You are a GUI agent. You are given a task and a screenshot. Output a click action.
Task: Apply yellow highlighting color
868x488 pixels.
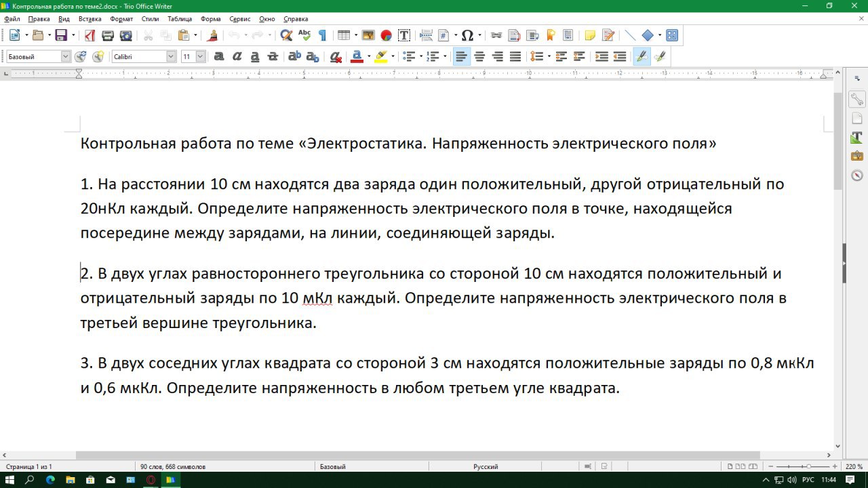pyautogui.click(x=381, y=57)
